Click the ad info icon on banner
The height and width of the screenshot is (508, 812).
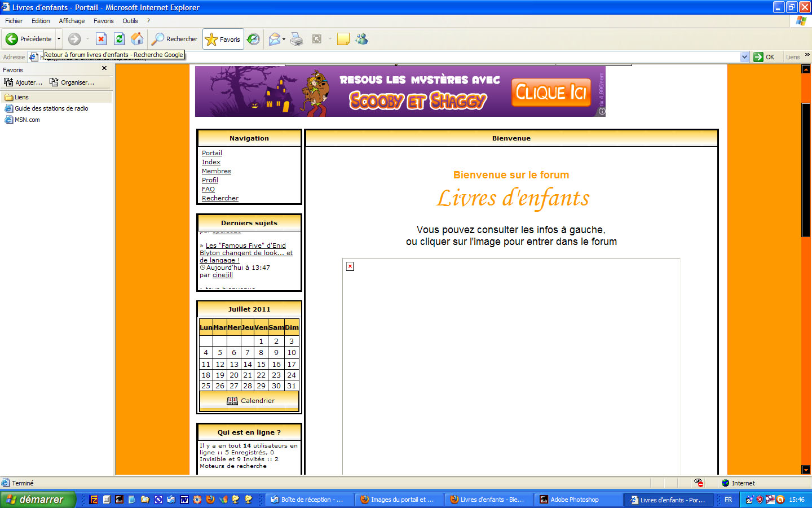tap(602, 112)
